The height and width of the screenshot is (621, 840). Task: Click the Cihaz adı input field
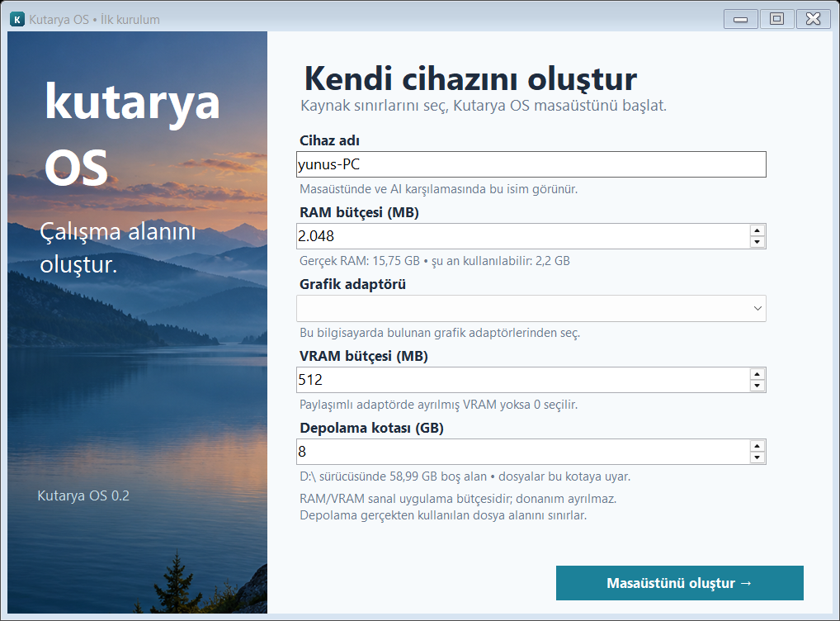click(531, 164)
